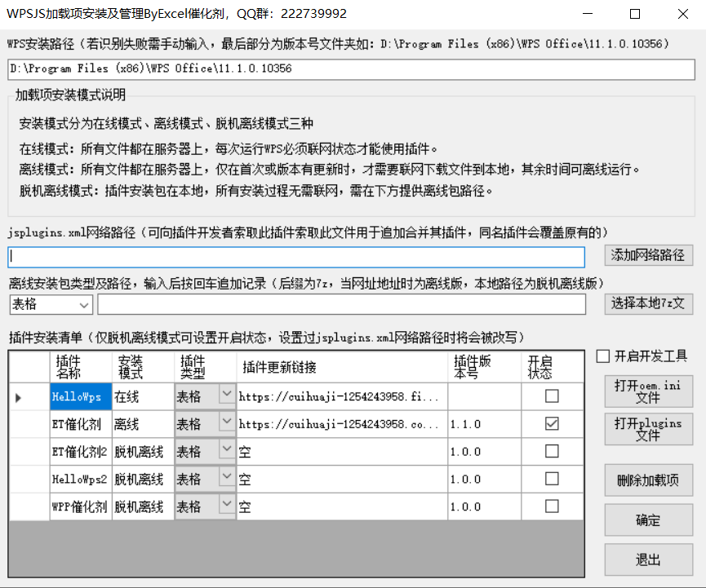Select the WPP催化剂 plugin name cell
Screen dimensions: 706x588
coord(81,506)
